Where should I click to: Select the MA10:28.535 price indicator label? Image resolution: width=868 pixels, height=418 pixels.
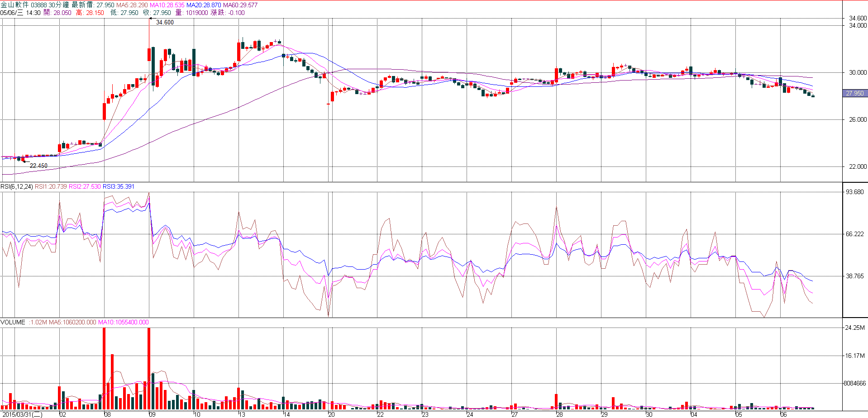click(x=167, y=5)
